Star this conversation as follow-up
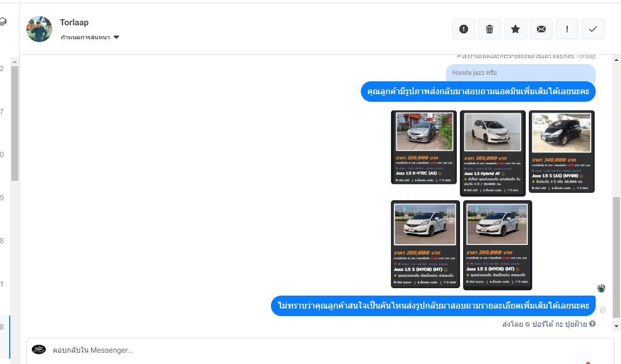 tap(515, 29)
